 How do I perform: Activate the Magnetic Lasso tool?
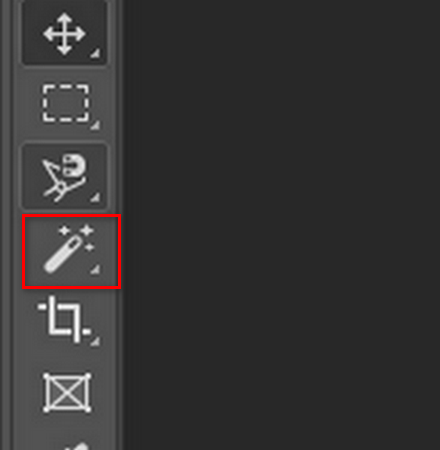pos(64,177)
